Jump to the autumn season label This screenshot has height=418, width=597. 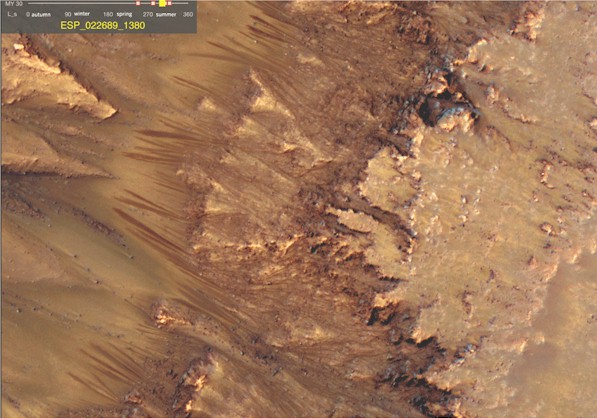(41, 14)
